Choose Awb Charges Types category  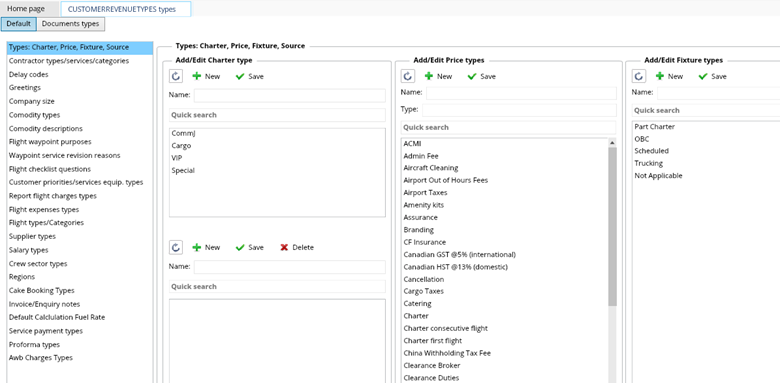coord(40,358)
